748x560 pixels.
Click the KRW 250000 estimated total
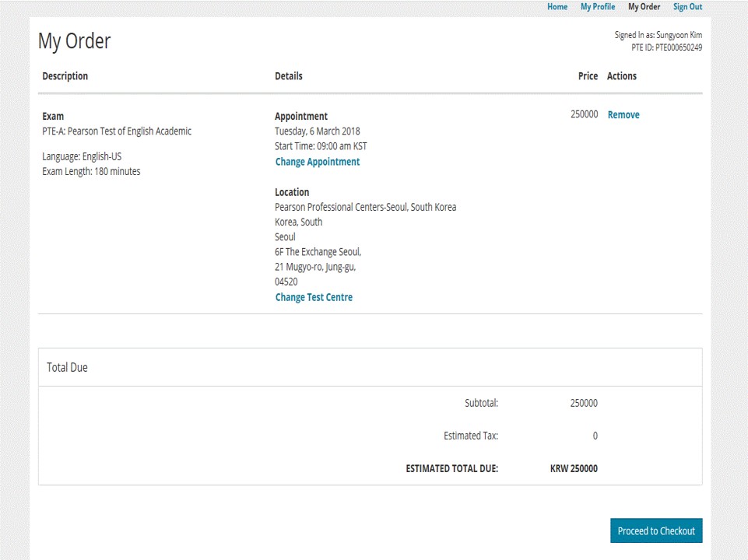pyautogui.click(x=574, y=469)
